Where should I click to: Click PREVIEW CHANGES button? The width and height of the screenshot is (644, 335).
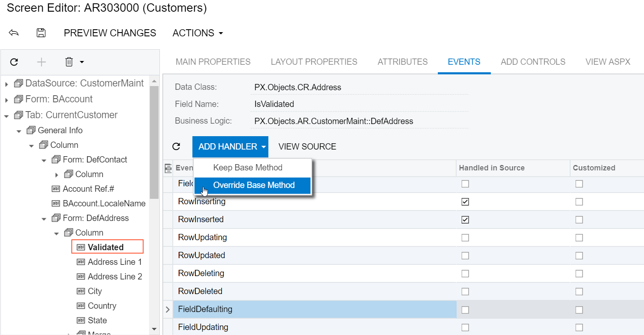click(110, 33)
